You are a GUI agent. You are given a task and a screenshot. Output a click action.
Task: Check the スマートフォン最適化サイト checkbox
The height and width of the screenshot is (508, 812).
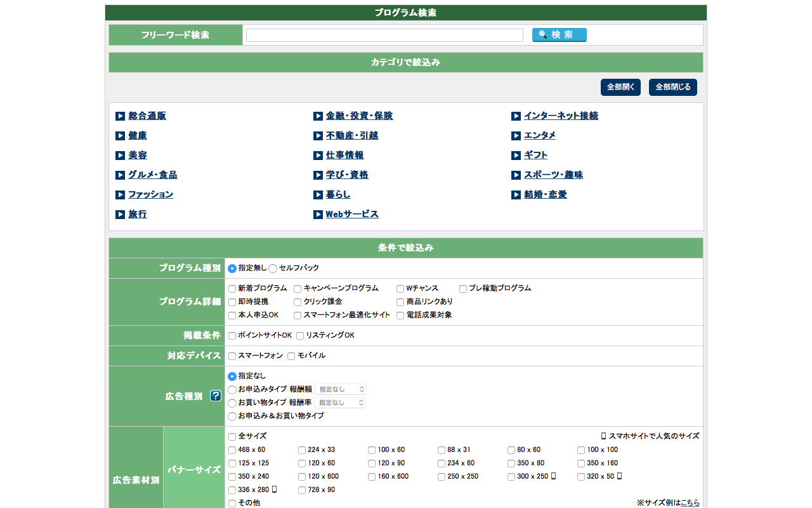(298, 316)
